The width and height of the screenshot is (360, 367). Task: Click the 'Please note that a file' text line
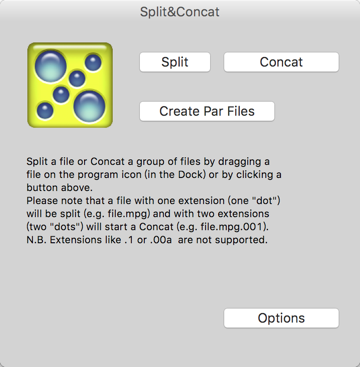point(155,201)
